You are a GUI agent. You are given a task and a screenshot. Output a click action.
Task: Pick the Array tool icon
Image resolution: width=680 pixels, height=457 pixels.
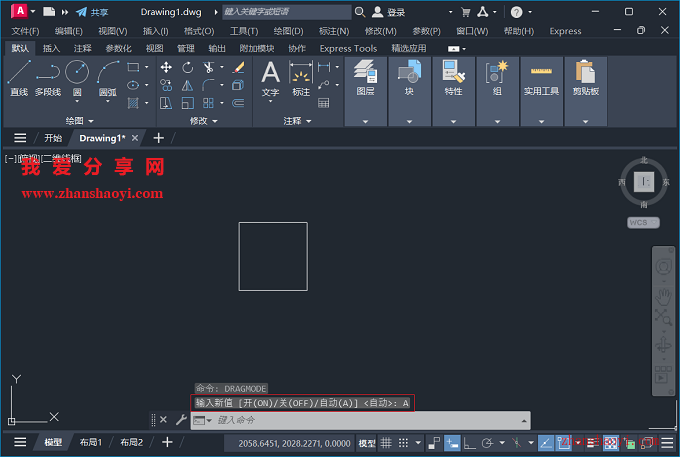(209, 103)
